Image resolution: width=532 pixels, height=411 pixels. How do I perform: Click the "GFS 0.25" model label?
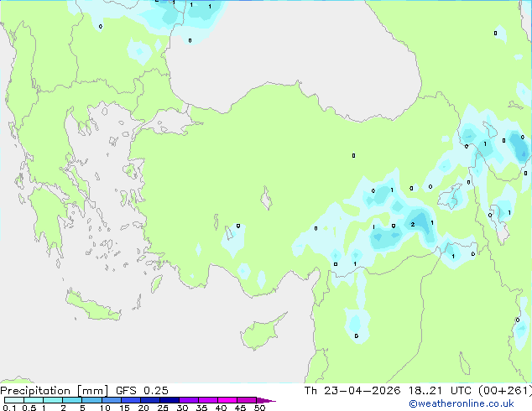142,391
